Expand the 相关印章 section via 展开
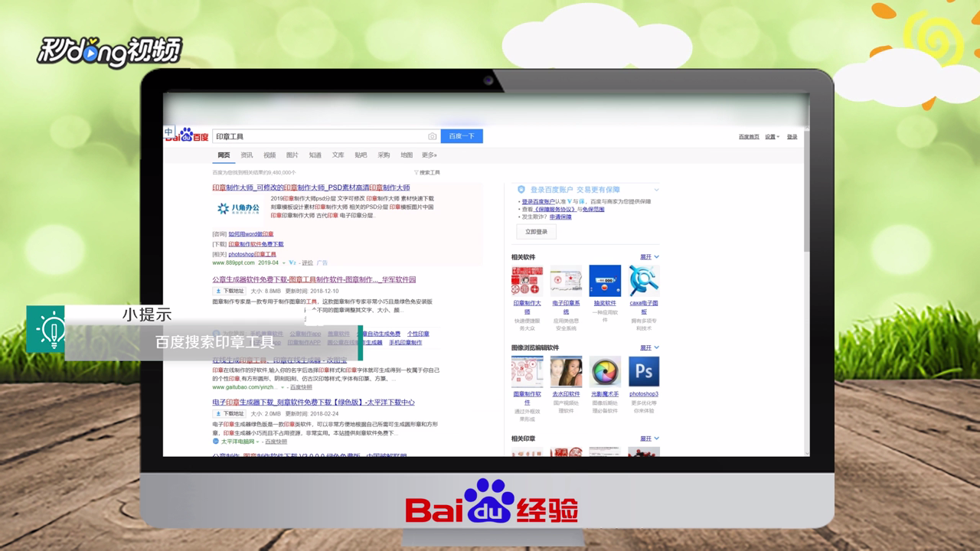Viewport: 980px width, 551px height. [x=649, y=439]
